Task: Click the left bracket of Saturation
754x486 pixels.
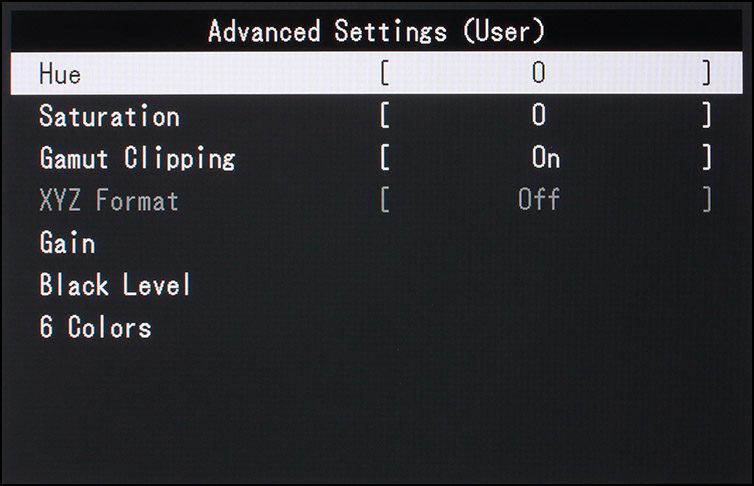Action: click(x=385, y=116)
